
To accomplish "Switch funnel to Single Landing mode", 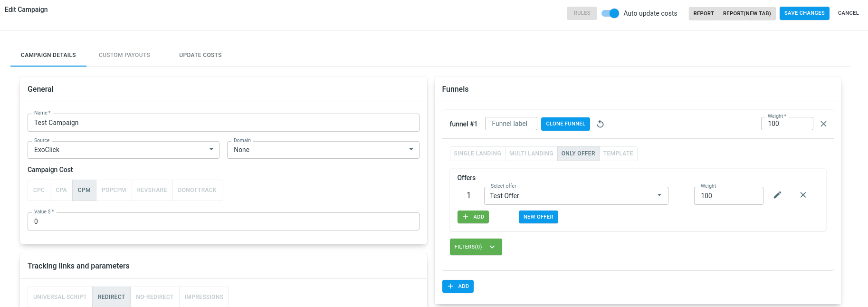I will pyautogui.click(x=477, y=153).
